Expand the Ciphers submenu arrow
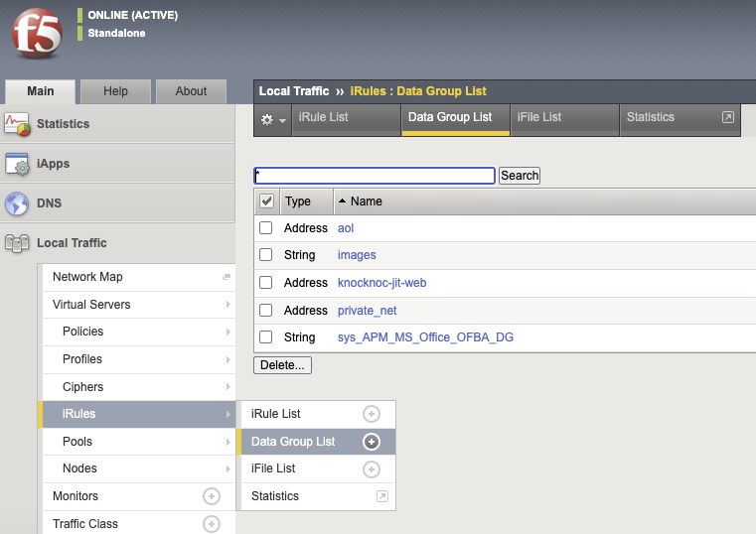 click(x=228, y=387)
